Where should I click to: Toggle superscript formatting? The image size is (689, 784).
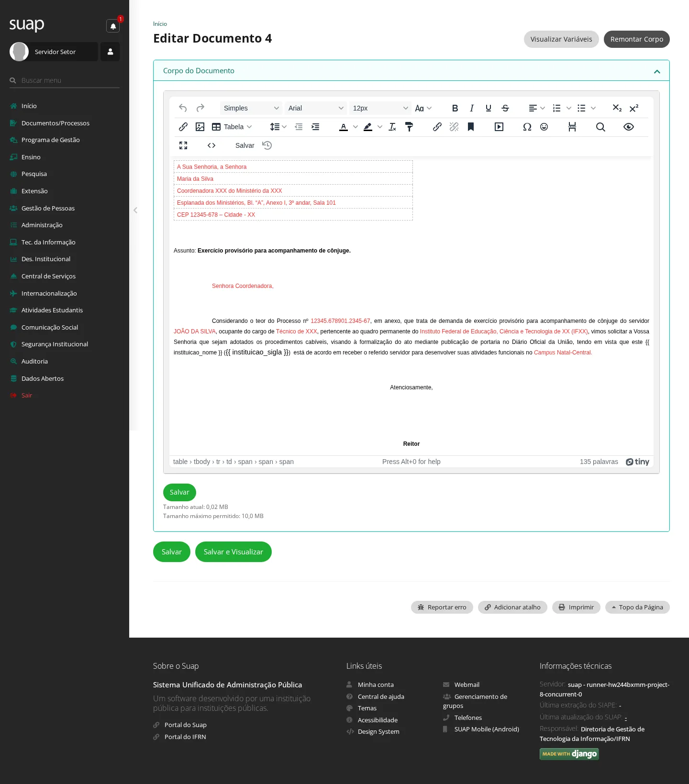[634, 108]
